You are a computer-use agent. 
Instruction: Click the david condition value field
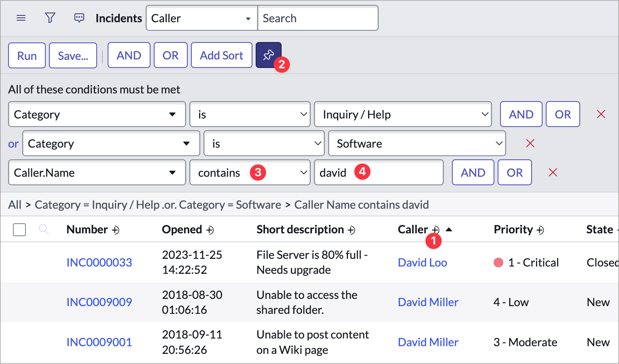379,172
